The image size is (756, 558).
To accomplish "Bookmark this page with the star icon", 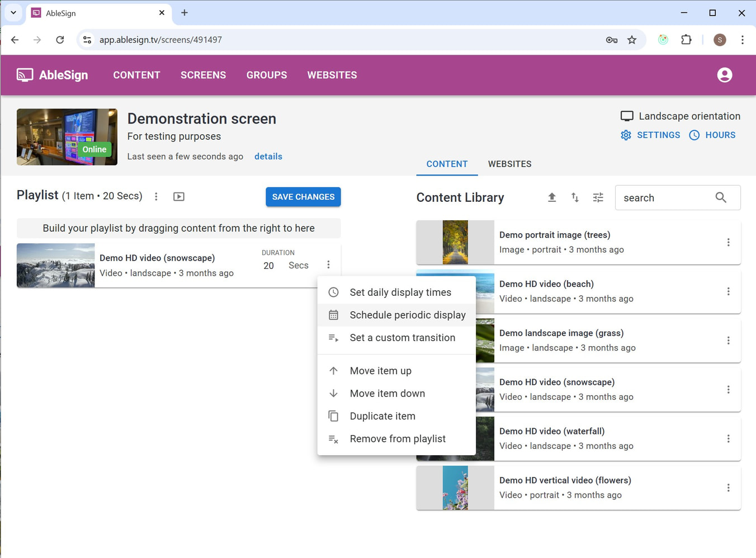I will pos(632,40).
